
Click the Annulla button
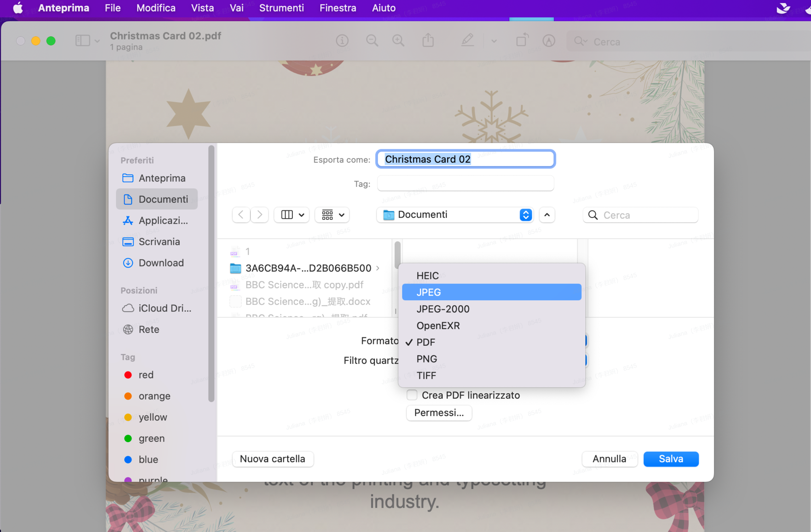[610, 459]
